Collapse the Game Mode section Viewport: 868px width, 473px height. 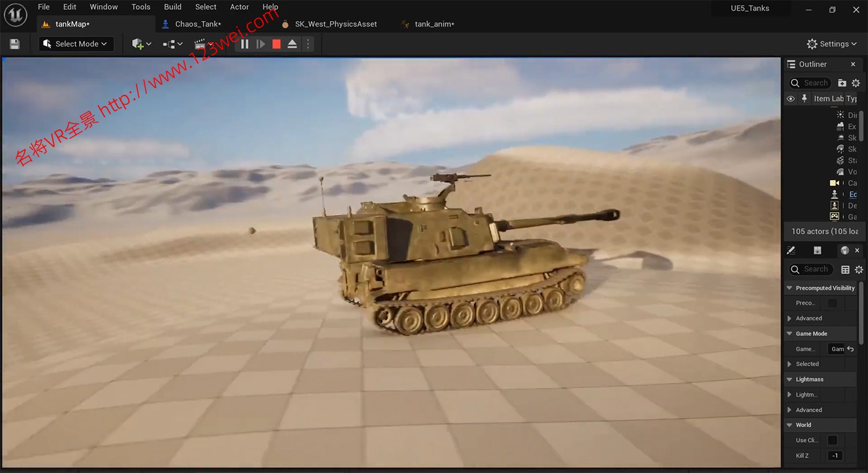(789, 334)
